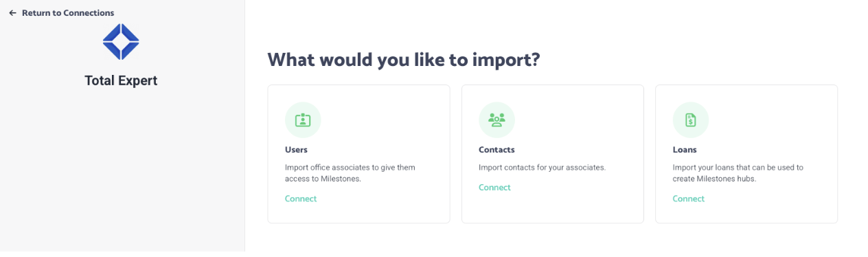Click the Users ID badge icon
This screenshot has height=257, width=868.
click(303, 120)
